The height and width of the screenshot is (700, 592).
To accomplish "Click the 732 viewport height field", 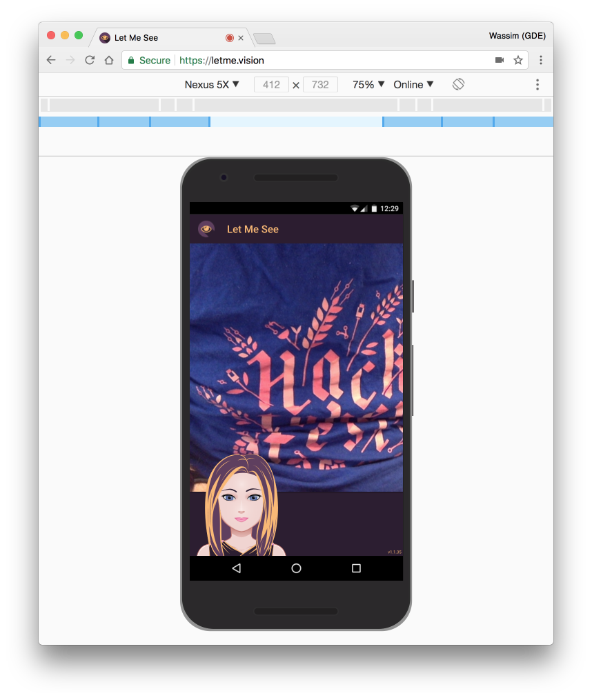I will pyautogui.click(x=320, y=84).
